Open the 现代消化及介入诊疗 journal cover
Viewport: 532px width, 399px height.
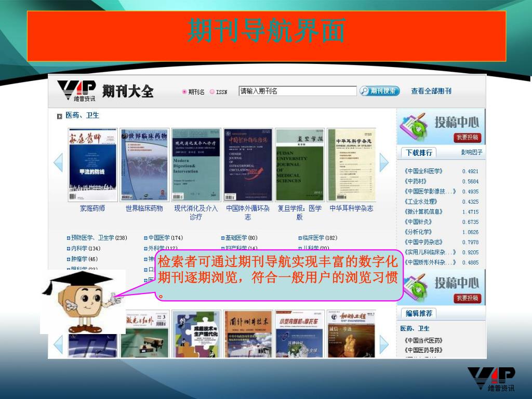196,165
